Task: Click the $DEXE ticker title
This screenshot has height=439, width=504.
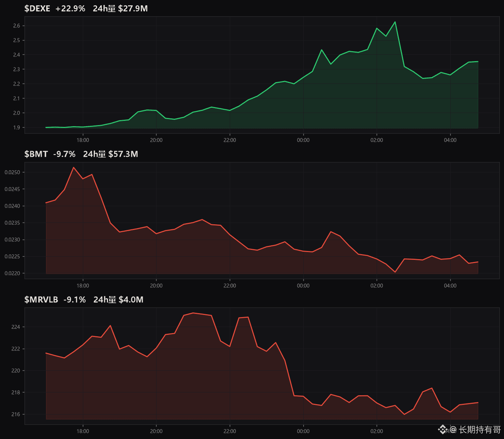Action: 37,9
